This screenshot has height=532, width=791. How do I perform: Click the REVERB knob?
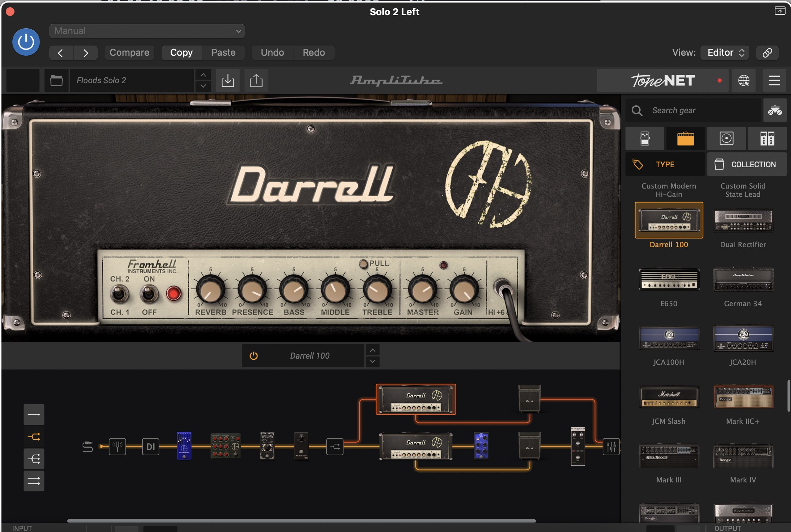[x=210, y=290]
